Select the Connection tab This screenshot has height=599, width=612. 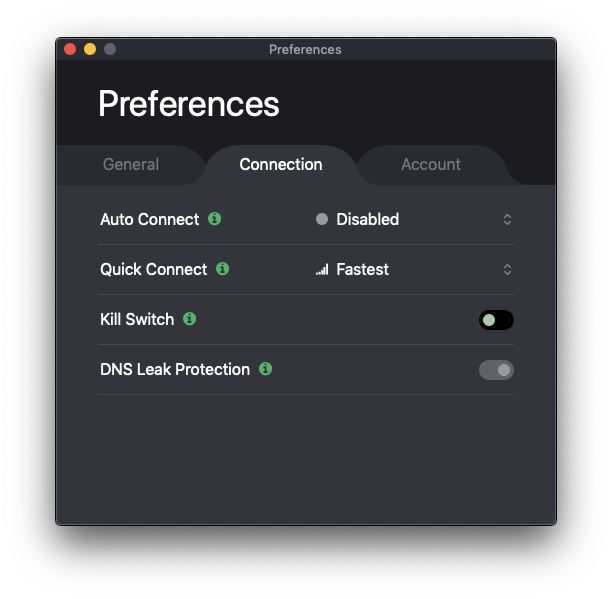[x=281, y=164]
